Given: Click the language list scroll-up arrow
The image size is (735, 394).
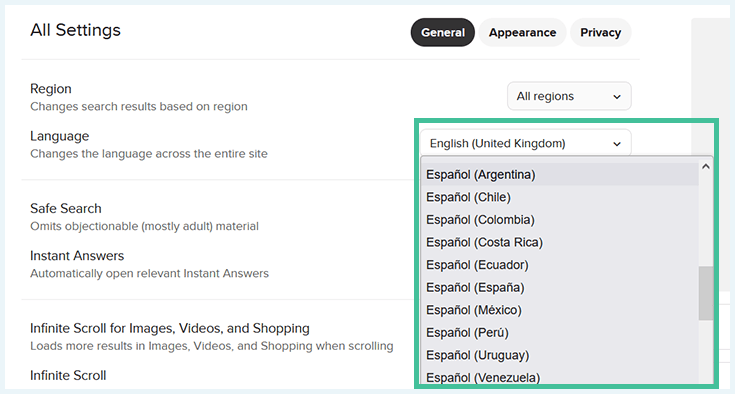Looking at the screenshot, I should point(705,166).
